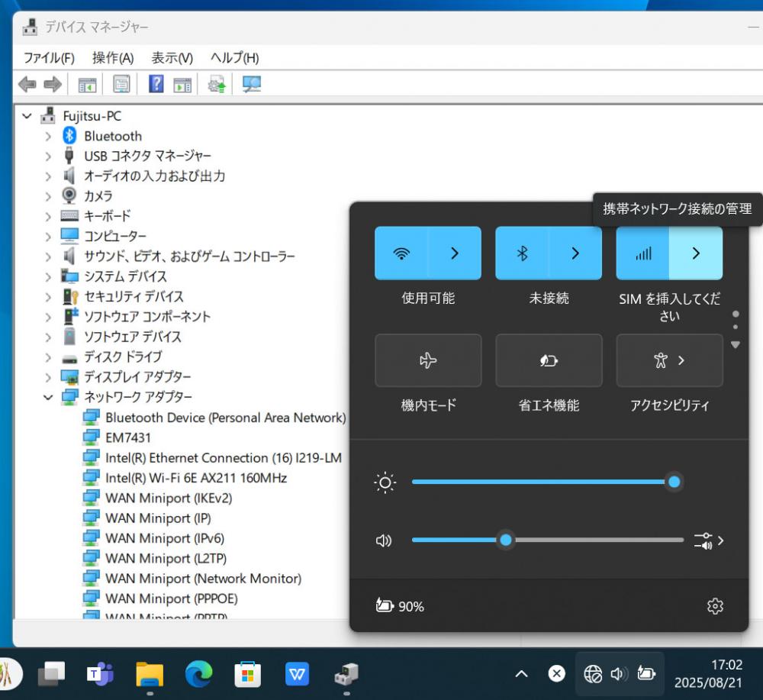Open cellular connection management chevron
This screenshot has width=763, height=700.
696,253
